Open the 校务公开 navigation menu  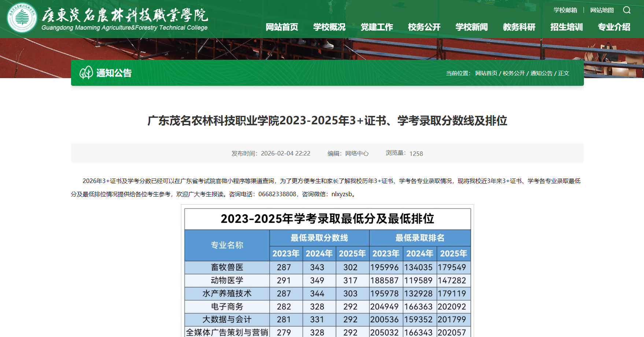coord(424,27)
